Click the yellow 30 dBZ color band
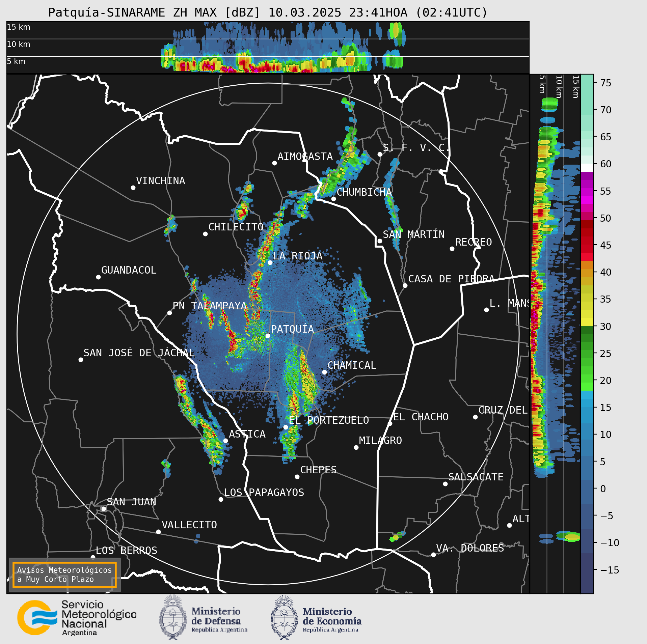The height and width of the screenshot is (644, 647). [x=587, y=322]
